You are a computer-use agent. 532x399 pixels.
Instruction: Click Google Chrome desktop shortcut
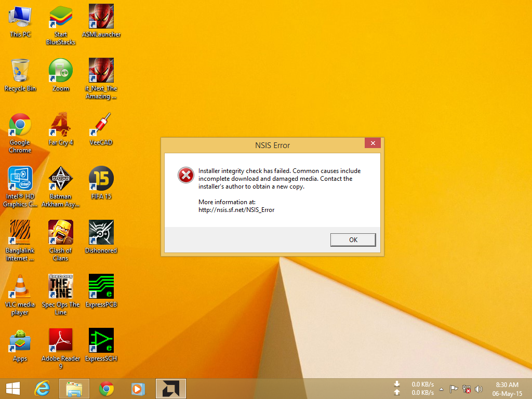coord(20,132)
